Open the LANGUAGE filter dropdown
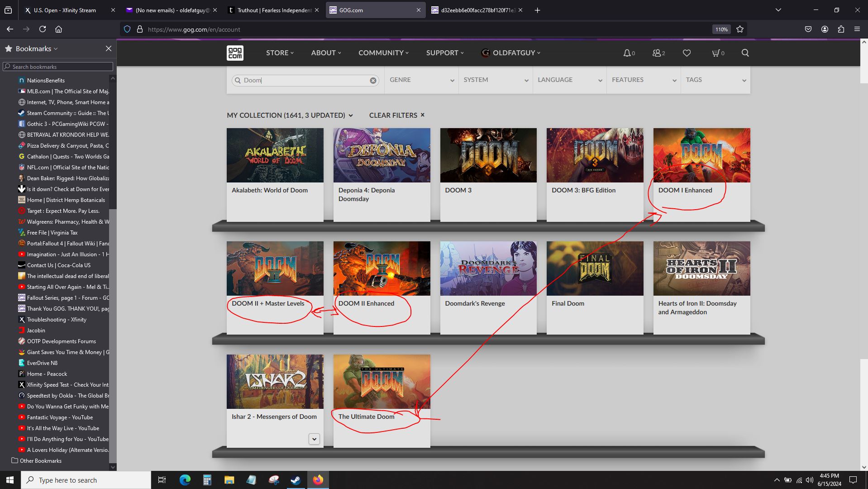 [x=570, y=80]
